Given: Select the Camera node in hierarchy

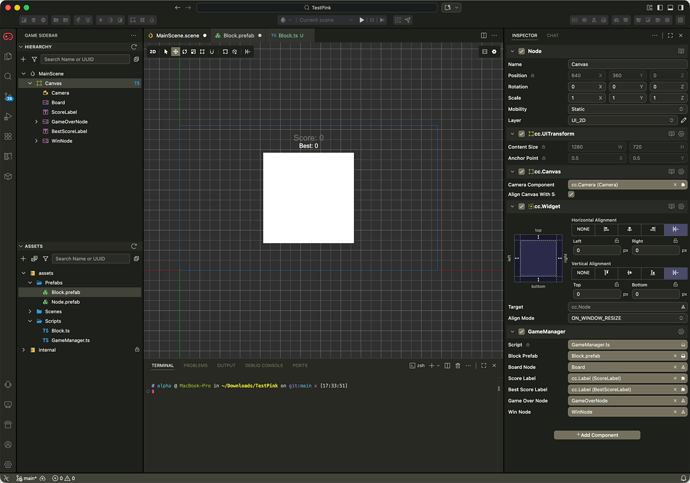Looking at the screenshot, I should coord(60,93).
